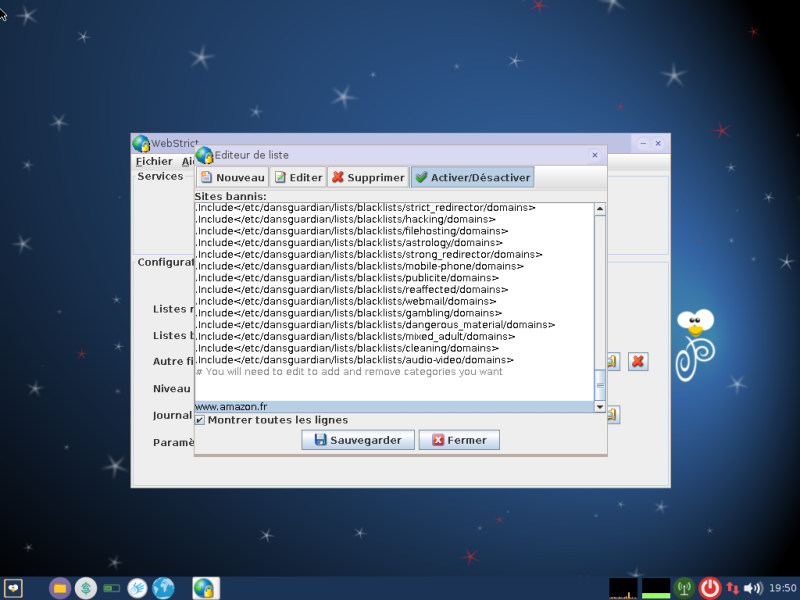
Task: Click the scrollbar thumb of the banned sites list
Action: pyautogui.click(x=600, y=385)
